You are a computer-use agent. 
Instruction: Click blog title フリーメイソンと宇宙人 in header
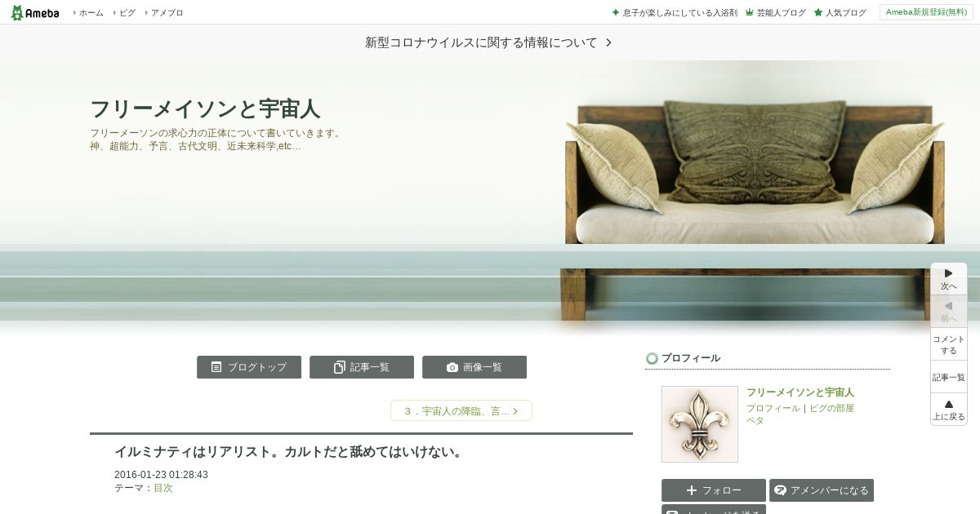coord(205,109)
